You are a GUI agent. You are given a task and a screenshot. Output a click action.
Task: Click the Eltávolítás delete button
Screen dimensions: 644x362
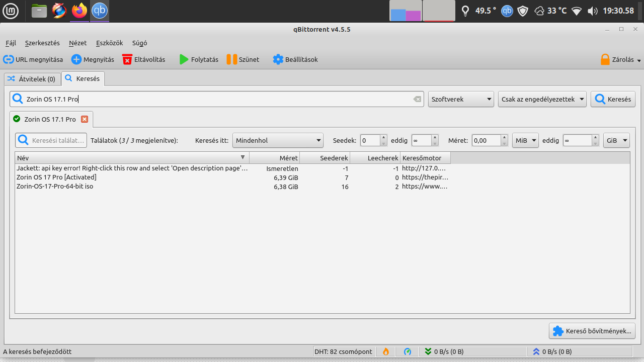pos(143,59)
